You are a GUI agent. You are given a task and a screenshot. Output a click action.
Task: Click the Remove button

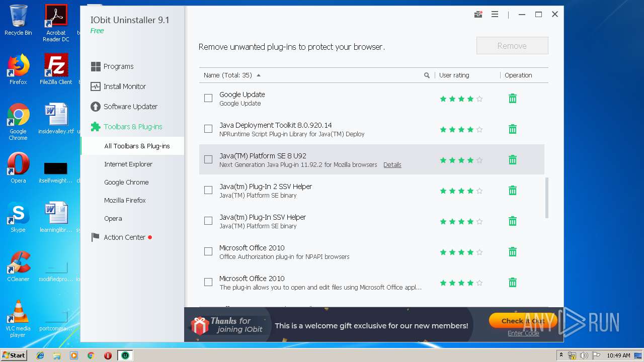512,46
